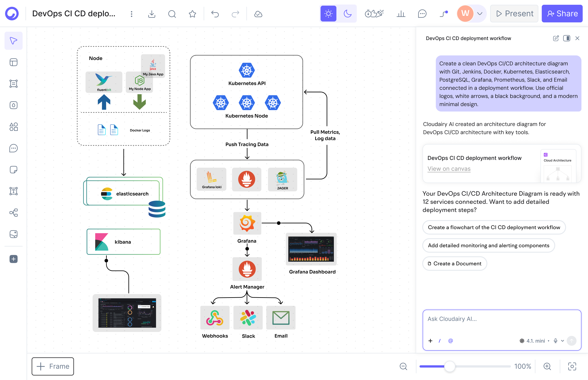Image resolution: width=588 pixels, height=380 pixels.
Task: Click the View on canvas link
Action: coord(449,169)
